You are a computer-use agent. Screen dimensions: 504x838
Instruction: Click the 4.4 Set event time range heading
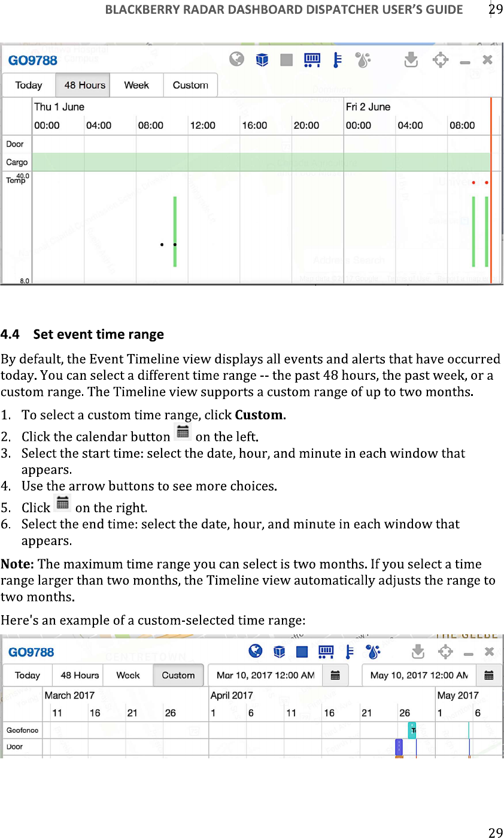[x=82, y=334]
